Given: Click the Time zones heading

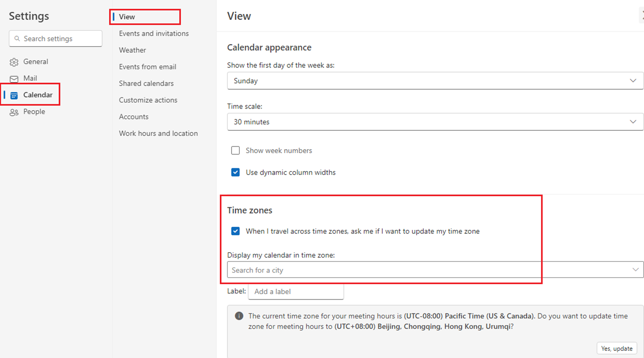Looking at the screenshot, I should [x=250, y=210].
